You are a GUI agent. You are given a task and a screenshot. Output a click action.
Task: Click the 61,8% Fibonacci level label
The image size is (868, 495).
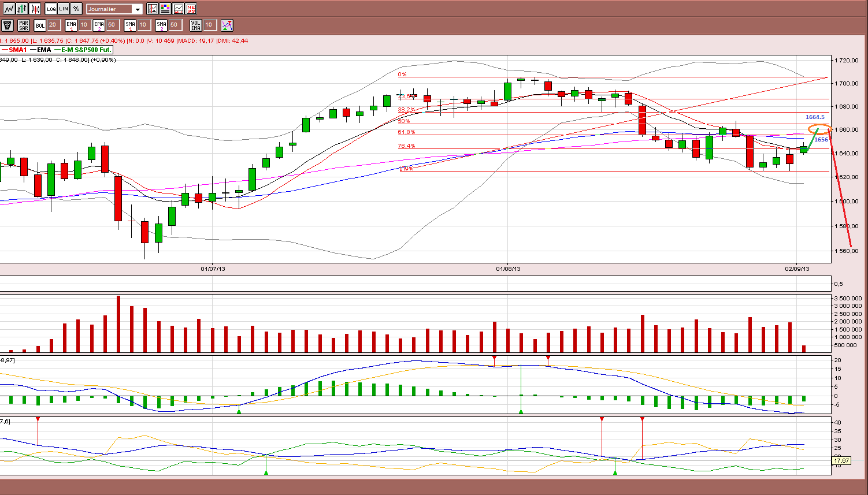tap(406, 132)
